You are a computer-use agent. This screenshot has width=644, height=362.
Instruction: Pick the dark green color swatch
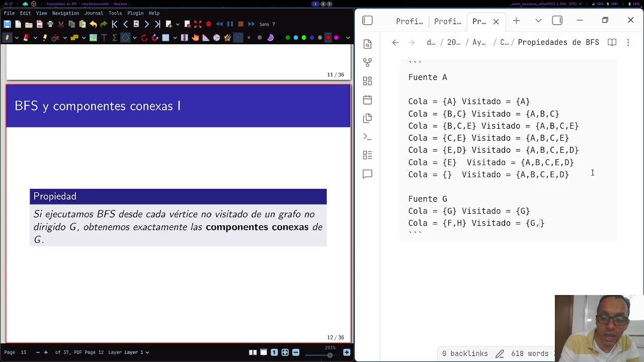click(288, 38)
